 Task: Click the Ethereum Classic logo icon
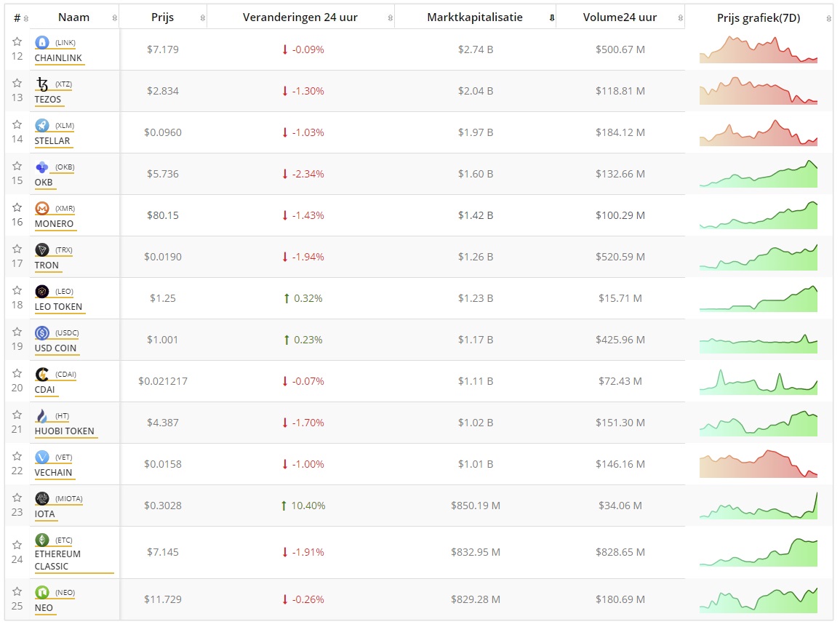41,540
